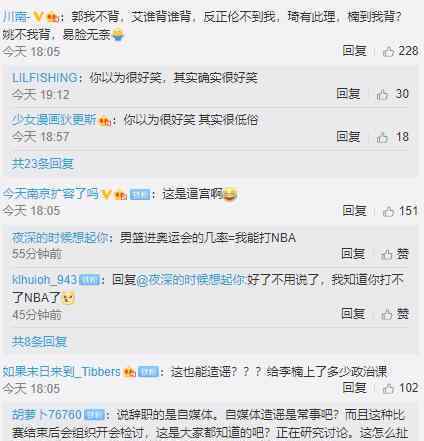Image resolution: width=424 pixels, height=441 pixels.
Task: Reply to 川南's top comment
Action: (354, 51)
